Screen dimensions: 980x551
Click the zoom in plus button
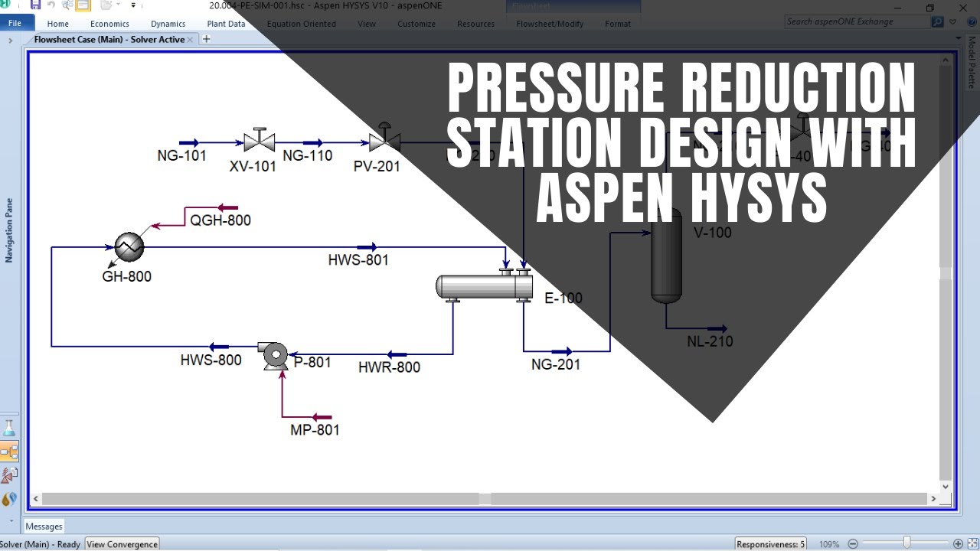pos(958,544)
